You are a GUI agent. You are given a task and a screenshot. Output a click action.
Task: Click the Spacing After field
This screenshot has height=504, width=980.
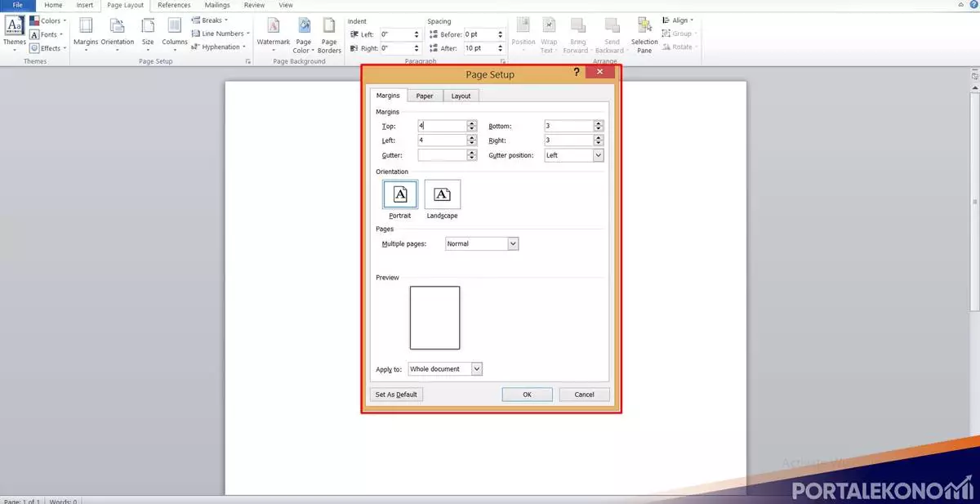[484, 48]
